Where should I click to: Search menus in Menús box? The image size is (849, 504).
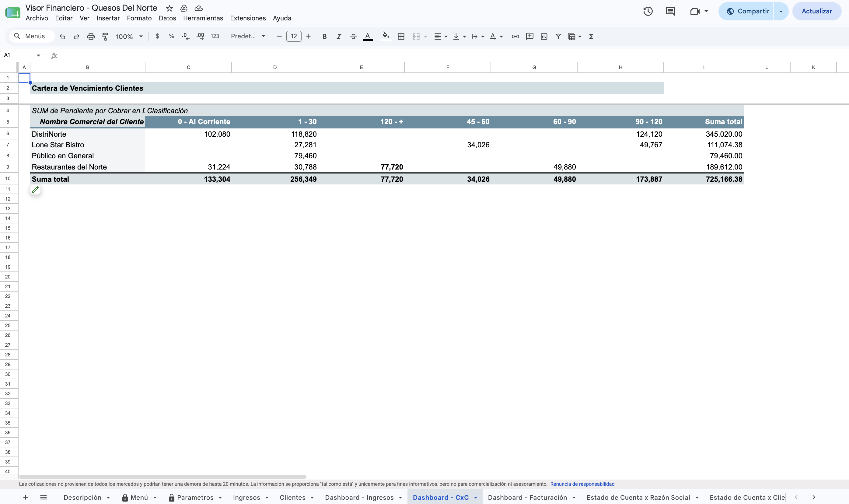click(32, 36)
